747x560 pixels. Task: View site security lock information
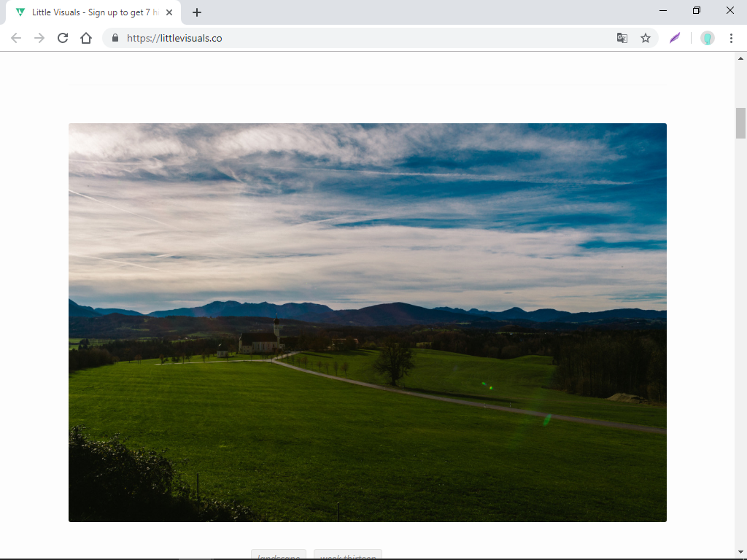click(x=115, y=38)
